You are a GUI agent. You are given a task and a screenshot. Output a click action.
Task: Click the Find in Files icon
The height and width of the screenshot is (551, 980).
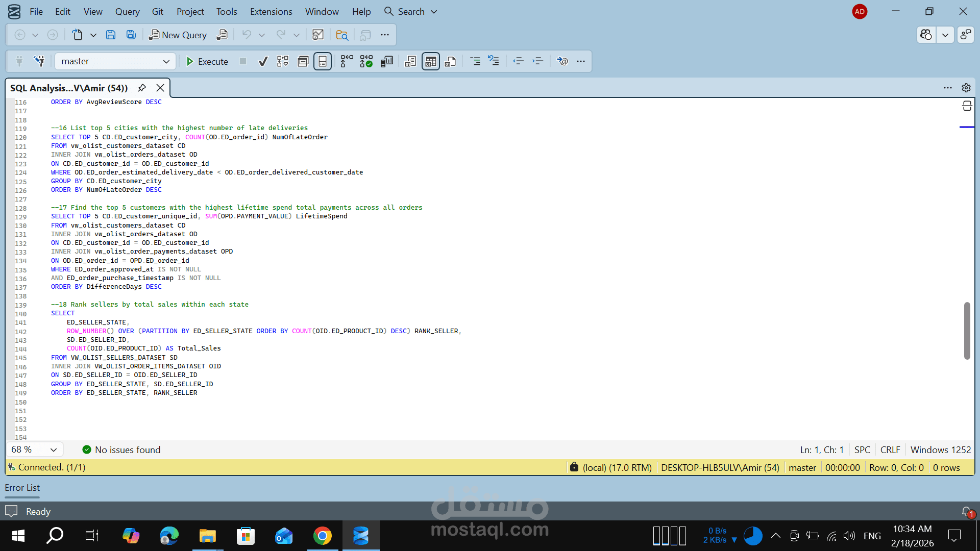coord(342,35)
